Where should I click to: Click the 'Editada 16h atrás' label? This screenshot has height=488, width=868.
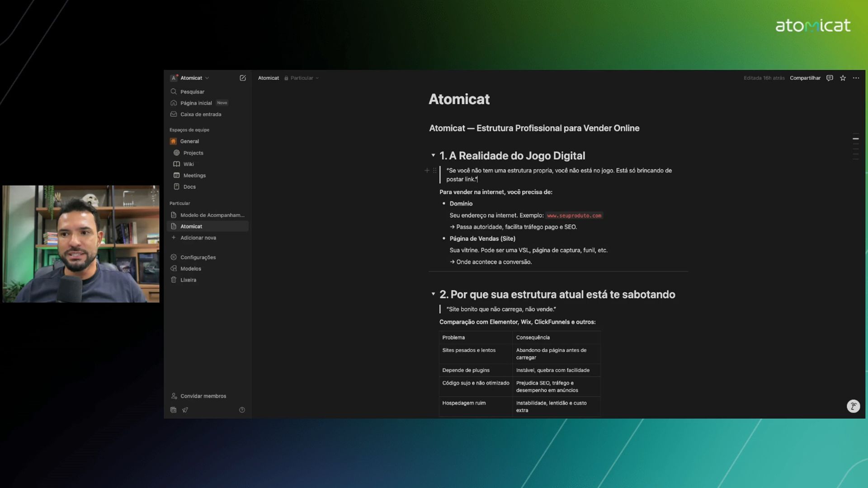[x=764, y=78]
